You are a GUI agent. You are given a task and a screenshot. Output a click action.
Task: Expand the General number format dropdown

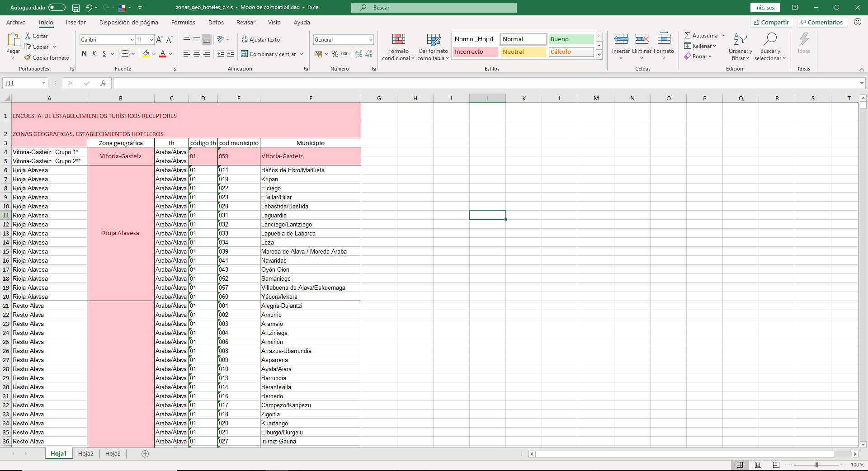tap(371, 40)
